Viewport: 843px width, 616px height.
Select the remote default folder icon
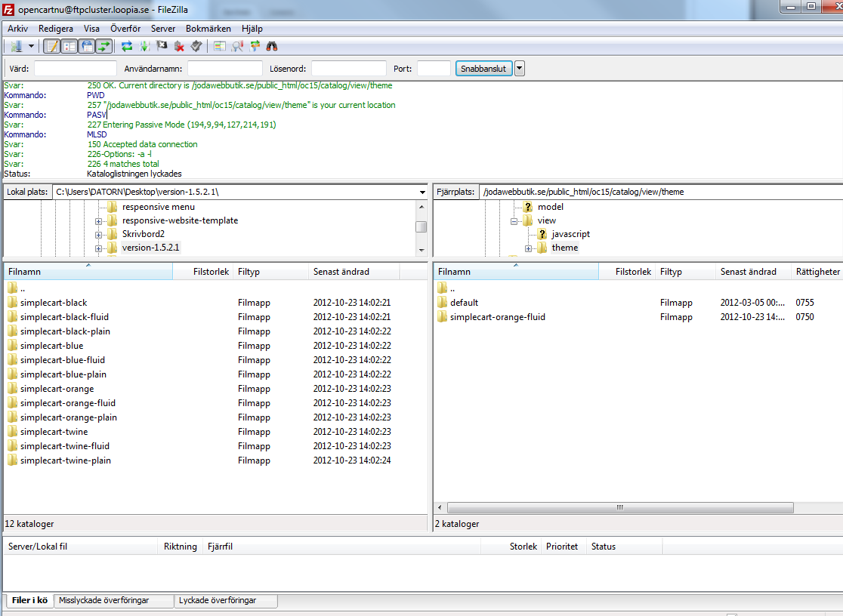coord(443,303)
